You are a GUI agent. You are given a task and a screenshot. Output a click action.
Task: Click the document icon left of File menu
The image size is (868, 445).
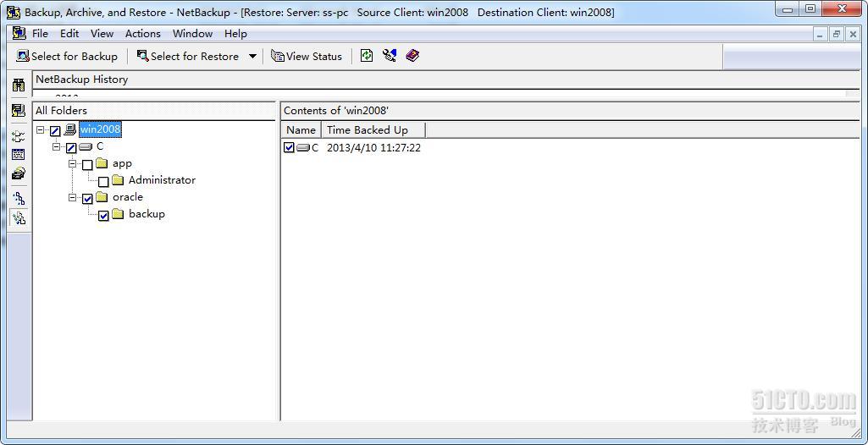tap(19, 33)
